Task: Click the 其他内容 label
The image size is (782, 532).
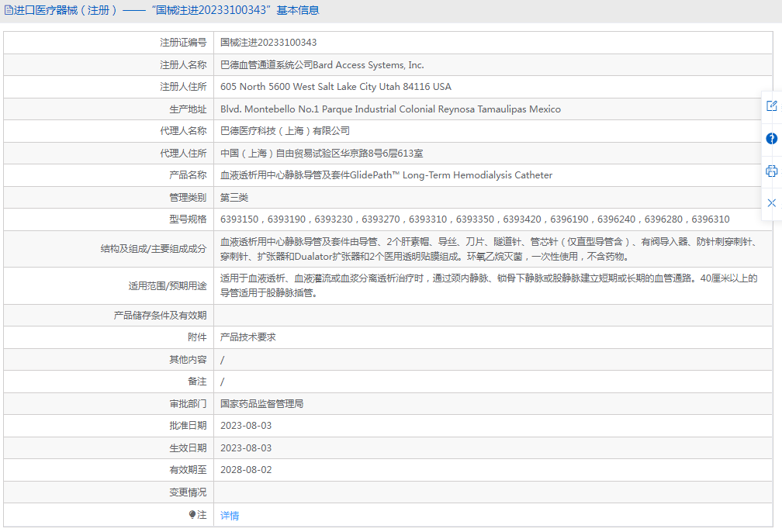Action: tap(188, 360)
